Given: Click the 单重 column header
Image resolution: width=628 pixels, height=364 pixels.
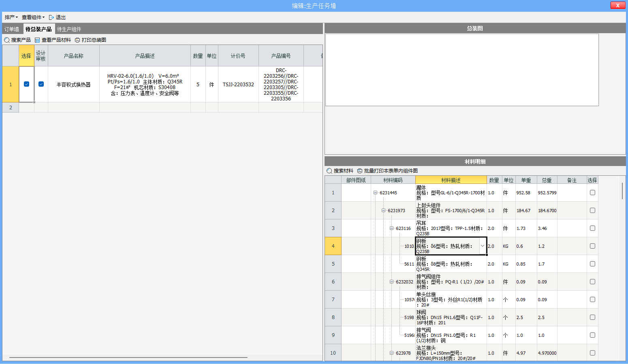Looking at the screenshot, I should tap(526, 180).
